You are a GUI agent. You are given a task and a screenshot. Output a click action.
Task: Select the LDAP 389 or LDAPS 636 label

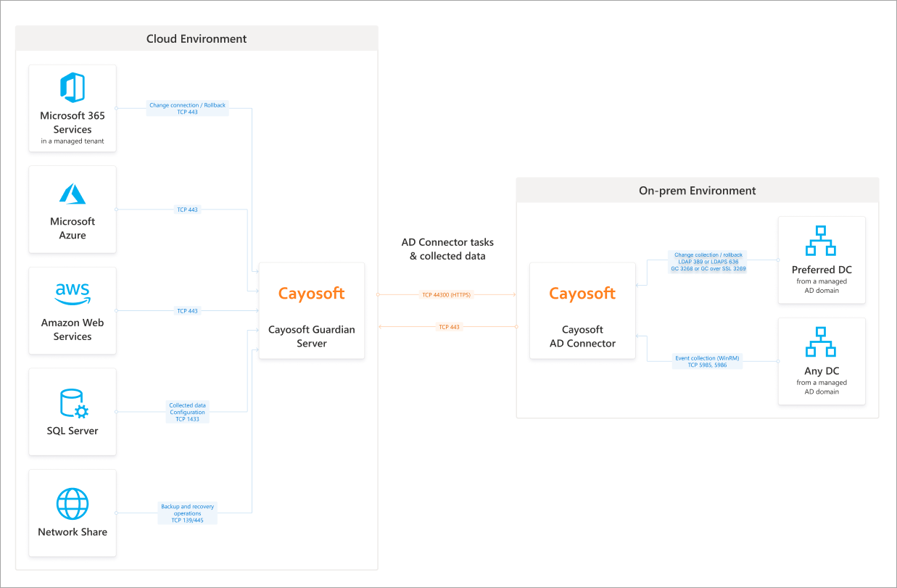tap(708, 262)
